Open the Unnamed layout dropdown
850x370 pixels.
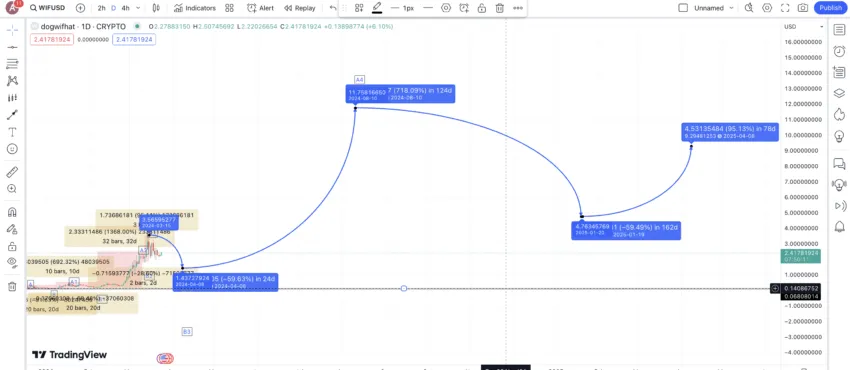tap(707, 8)
